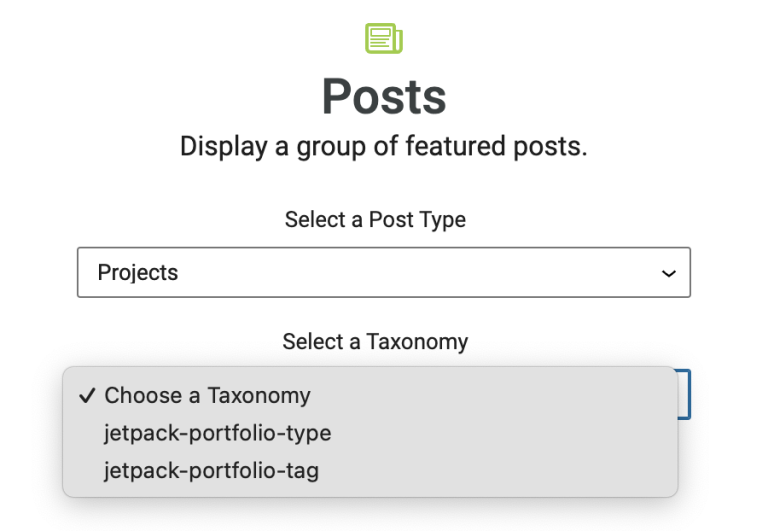Click the green Posts block icon
The image size is (768, 531).
point(384,38)
